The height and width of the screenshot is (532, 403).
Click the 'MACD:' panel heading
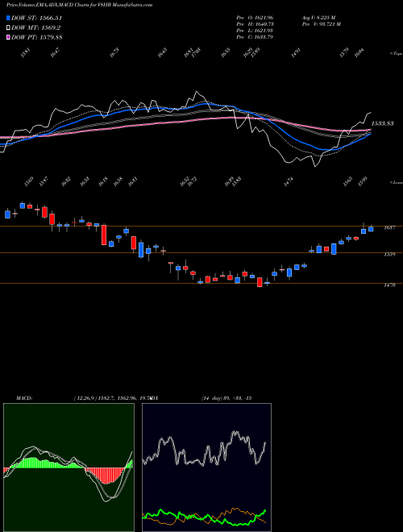coord(23,398)
